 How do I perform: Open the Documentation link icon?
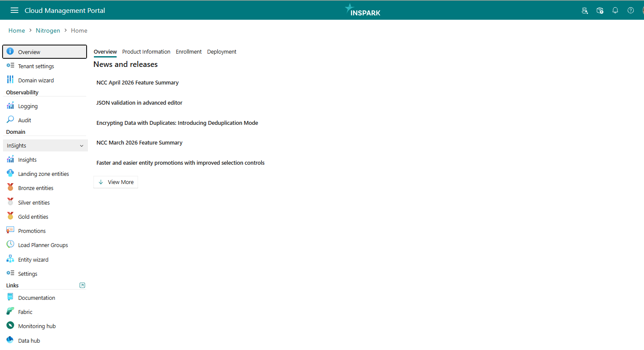(x=10, y=297)
